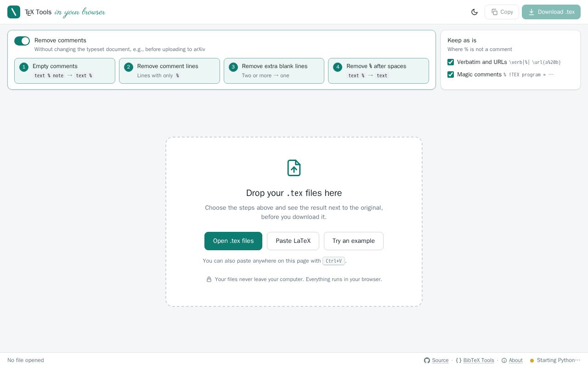Screen dimensions: 588x368
Task: Click Paste LaTeX button
Action: pos(293,241)
